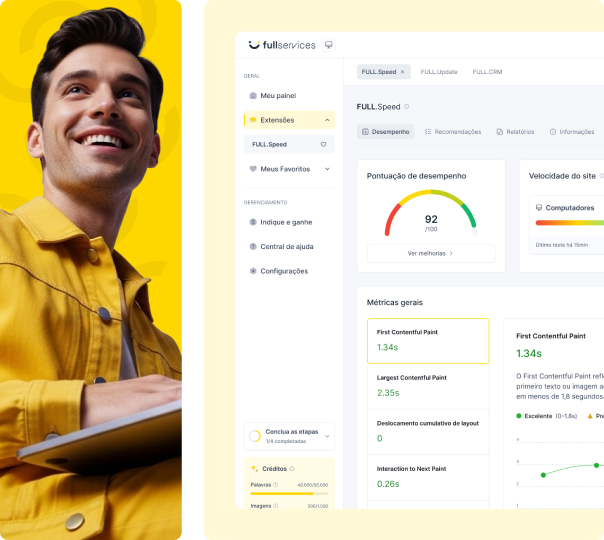
Task: Open the Recomendações tab
Action: coord(452,132)
